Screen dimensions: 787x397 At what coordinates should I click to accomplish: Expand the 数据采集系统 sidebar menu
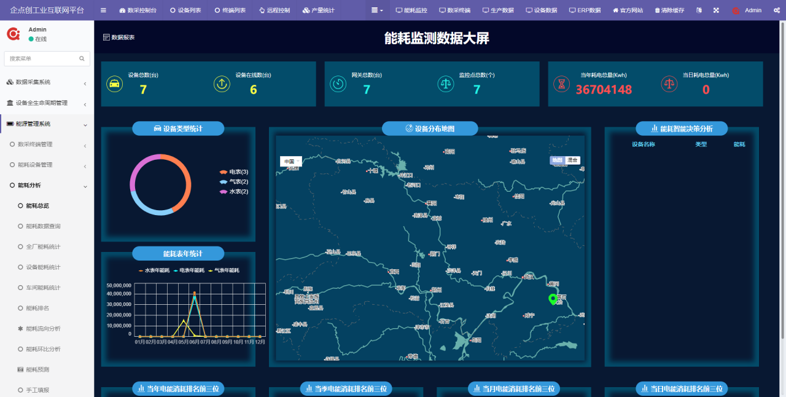[47, 82]
